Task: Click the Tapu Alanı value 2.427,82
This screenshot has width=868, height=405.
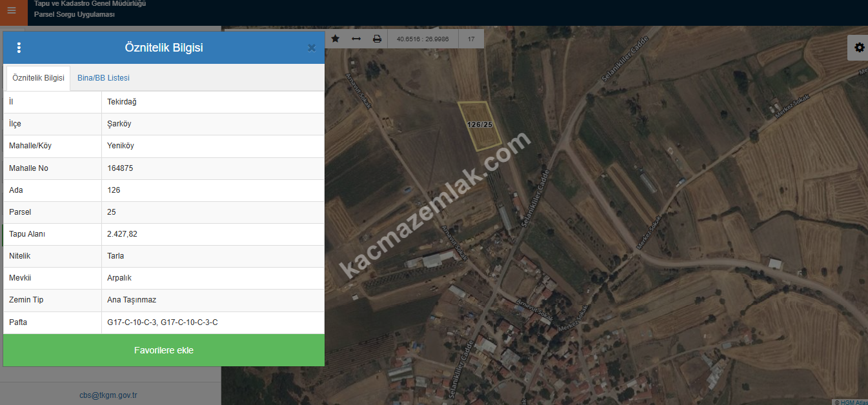Action: [x=122, y=234]
